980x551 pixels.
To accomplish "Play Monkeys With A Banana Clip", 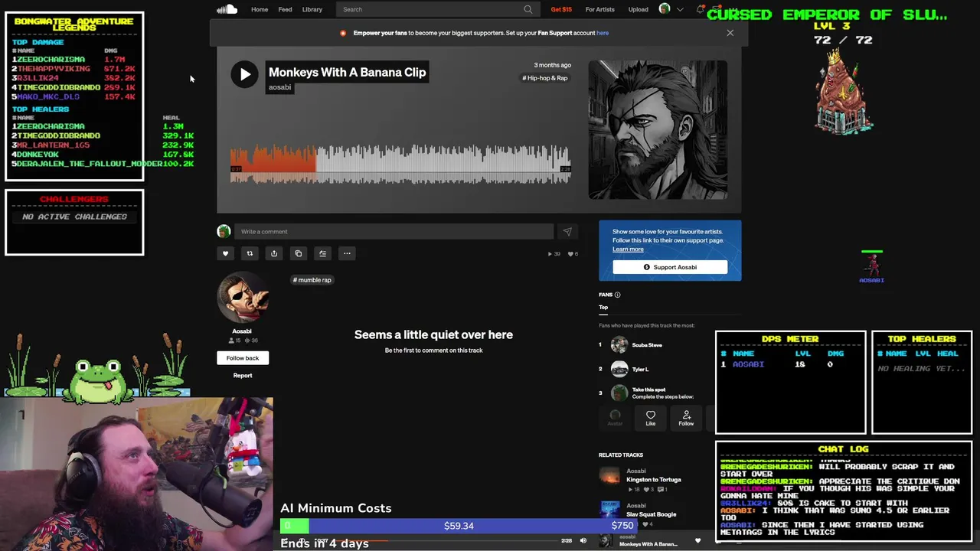I will (244, 74).
